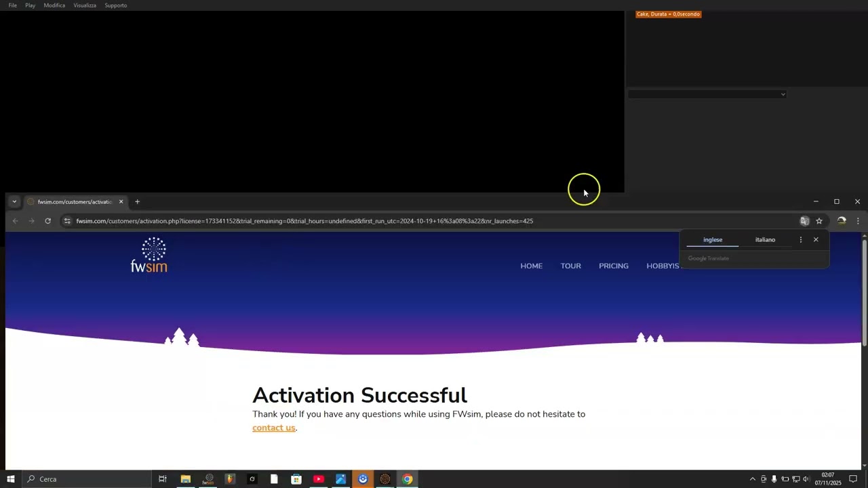
Task: Open a new Chrome tab
Action: [x=137, y=202]
